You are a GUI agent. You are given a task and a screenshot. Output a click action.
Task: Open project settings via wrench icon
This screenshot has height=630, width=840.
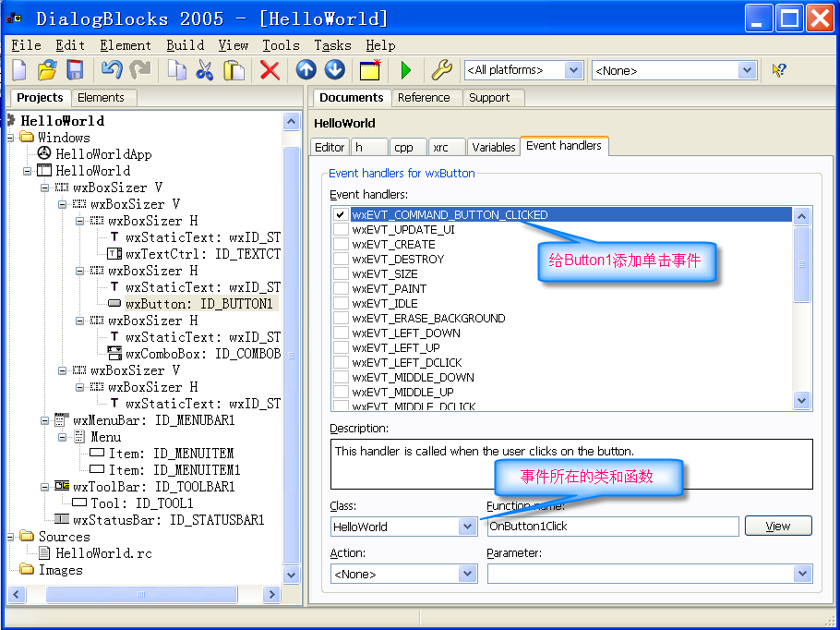click(x=441, y=69)
